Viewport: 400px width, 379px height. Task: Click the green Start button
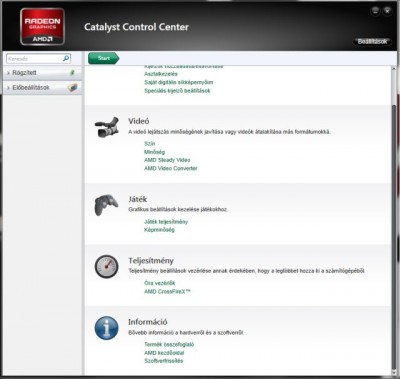tap(103, 58)
